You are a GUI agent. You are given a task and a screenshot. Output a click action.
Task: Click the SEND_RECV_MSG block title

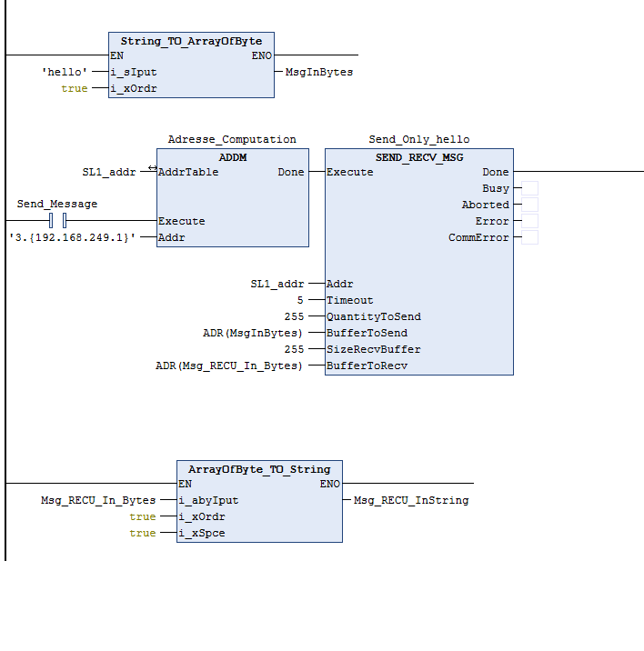tap(418, 157)
